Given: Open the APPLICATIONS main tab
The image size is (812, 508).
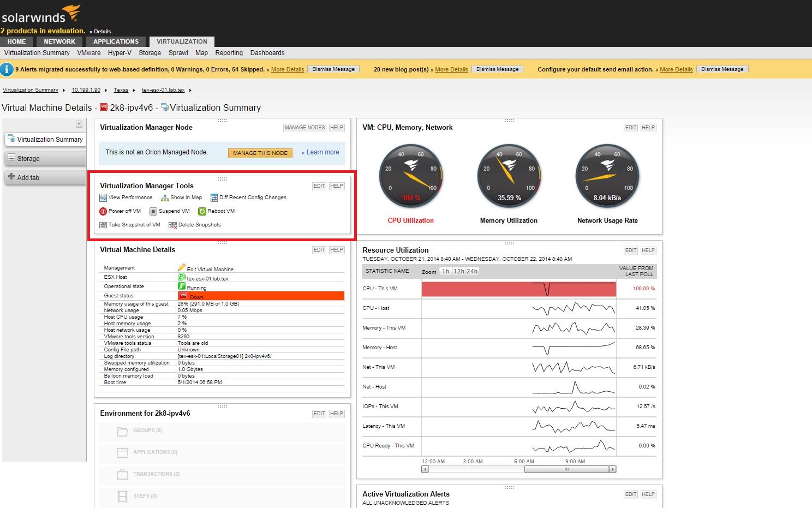Looking at the screenshot, I should coord(116,41).
